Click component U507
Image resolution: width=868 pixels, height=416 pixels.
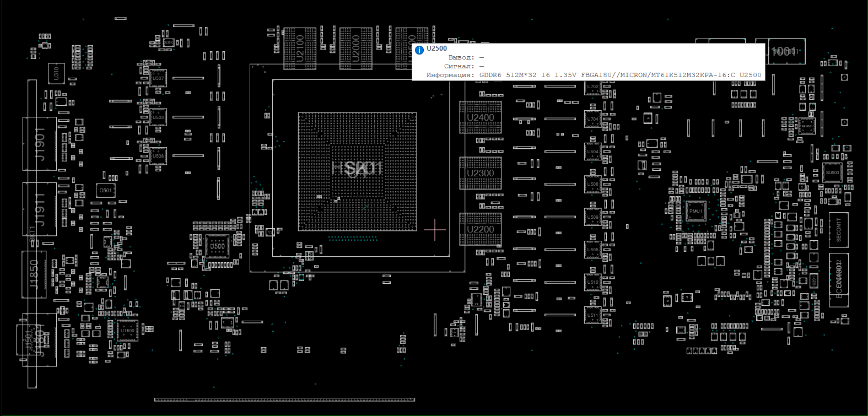point(158,78)
